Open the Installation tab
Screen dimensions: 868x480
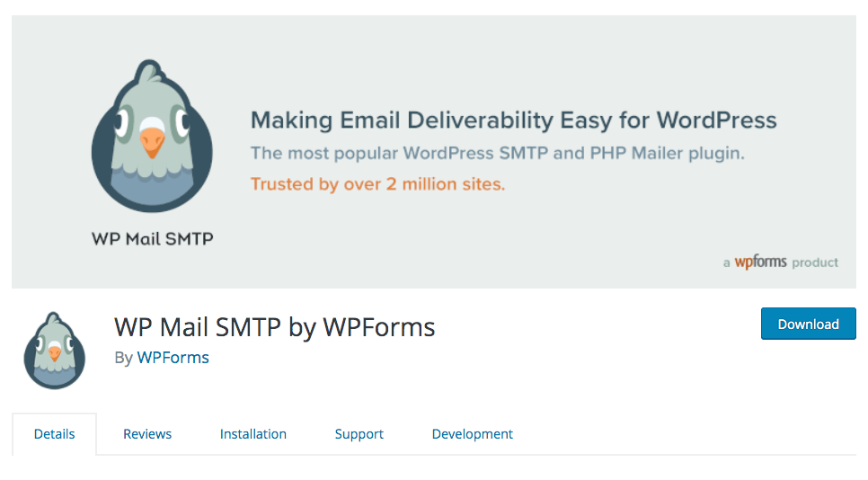click(253, 434)
